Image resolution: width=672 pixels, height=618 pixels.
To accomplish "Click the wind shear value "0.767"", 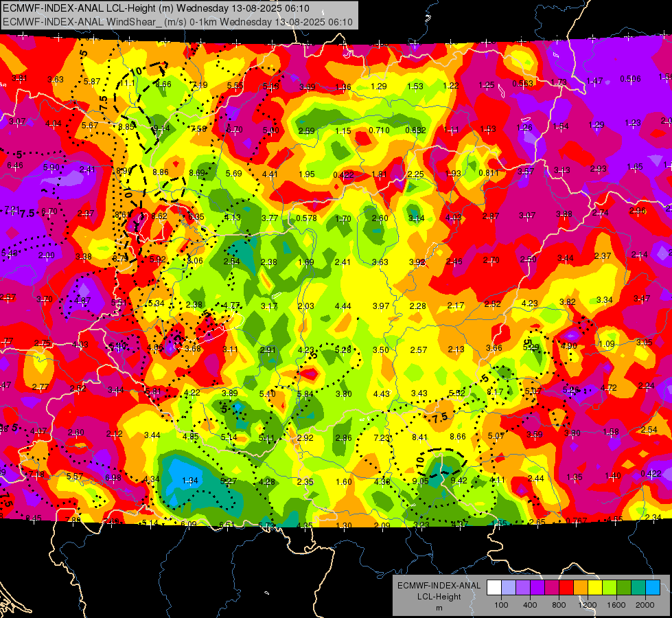I will 577,521.
